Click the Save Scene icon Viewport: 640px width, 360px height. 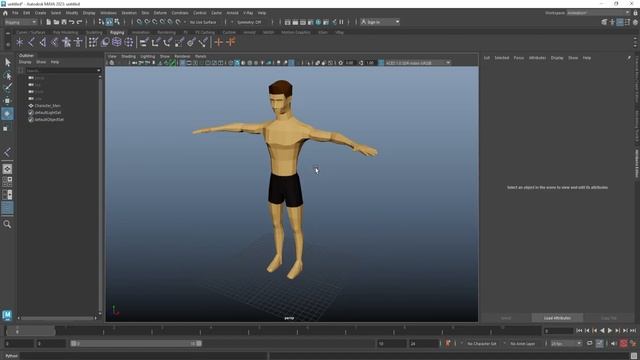tap(64, 22)
